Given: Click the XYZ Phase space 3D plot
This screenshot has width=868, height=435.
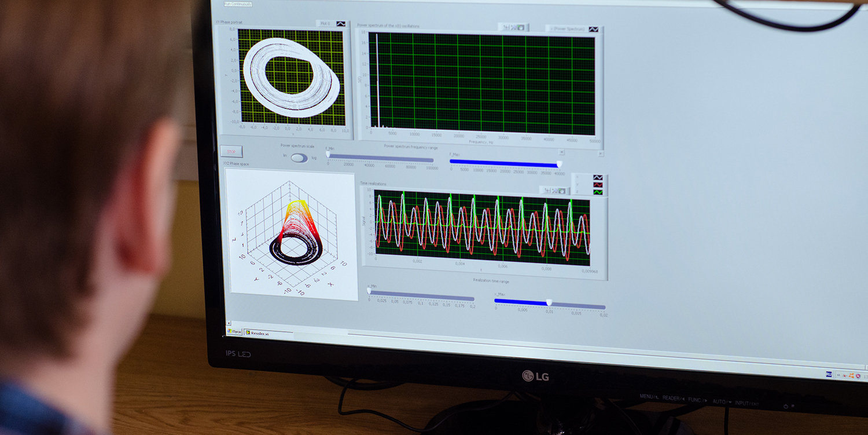Looking at the screenshot, I should pos(292,235).
